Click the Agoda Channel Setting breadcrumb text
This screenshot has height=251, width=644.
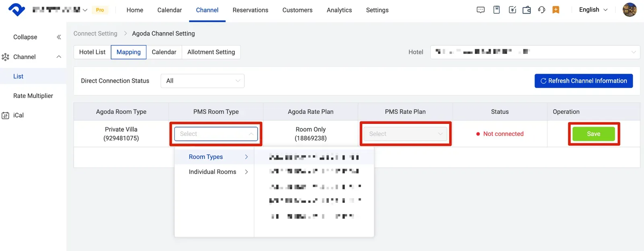[x=163, y=33]
